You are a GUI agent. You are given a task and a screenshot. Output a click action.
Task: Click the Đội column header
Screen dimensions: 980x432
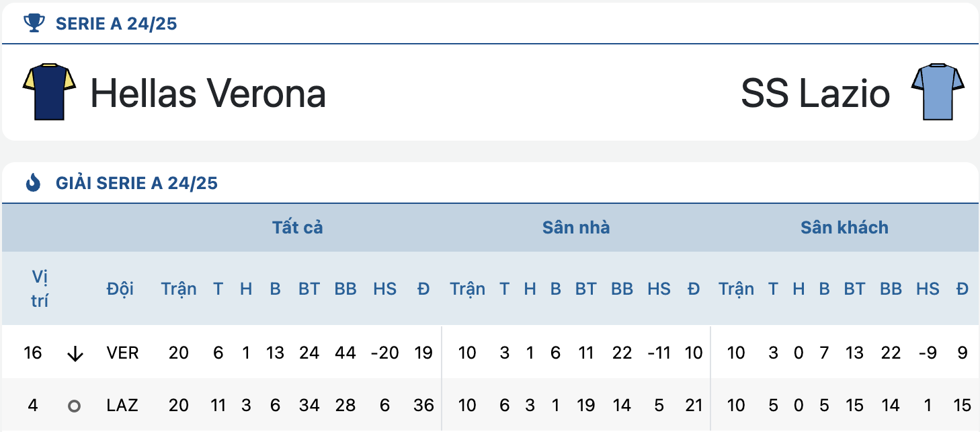[x=120, y=289]
